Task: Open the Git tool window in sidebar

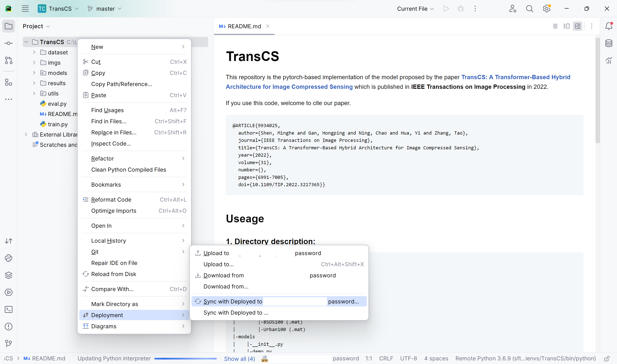Action: point(9,344)
